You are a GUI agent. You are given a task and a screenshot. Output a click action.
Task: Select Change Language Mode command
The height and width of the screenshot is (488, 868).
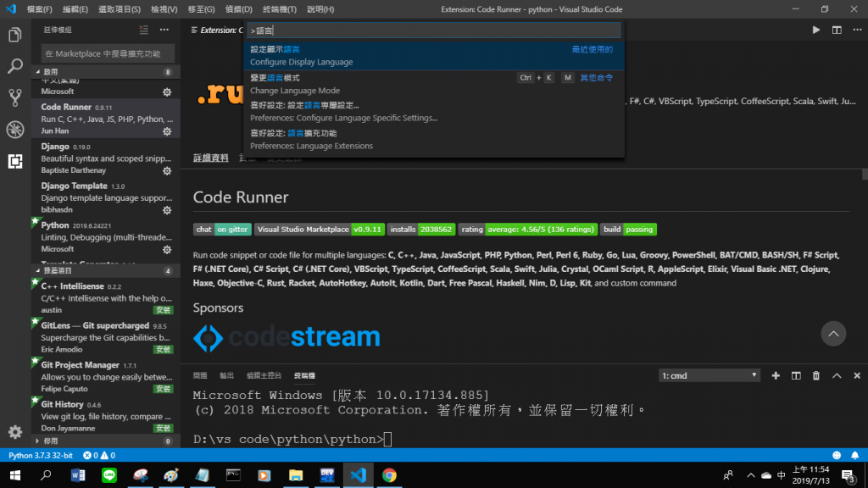pyautogui.click(x=434, y=84)
